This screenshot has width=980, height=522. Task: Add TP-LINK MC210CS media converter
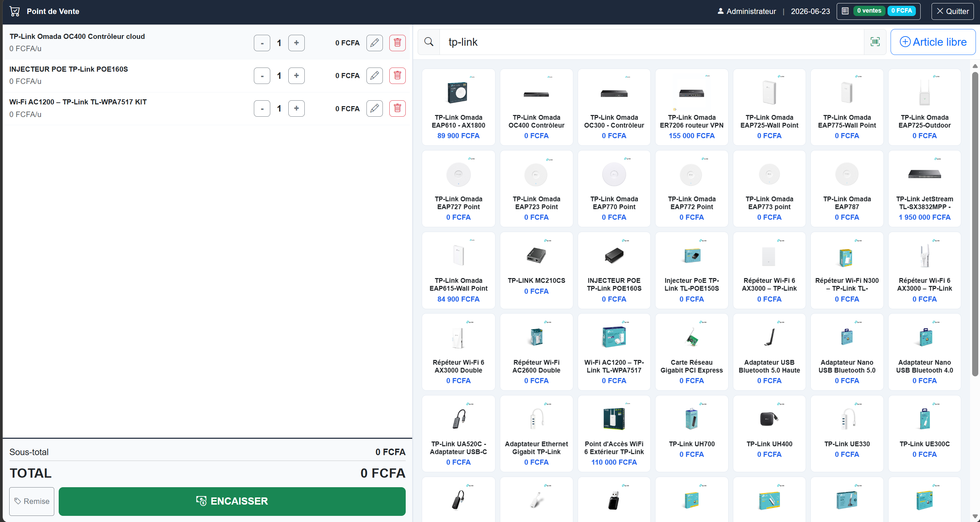[x=536, y=270]
